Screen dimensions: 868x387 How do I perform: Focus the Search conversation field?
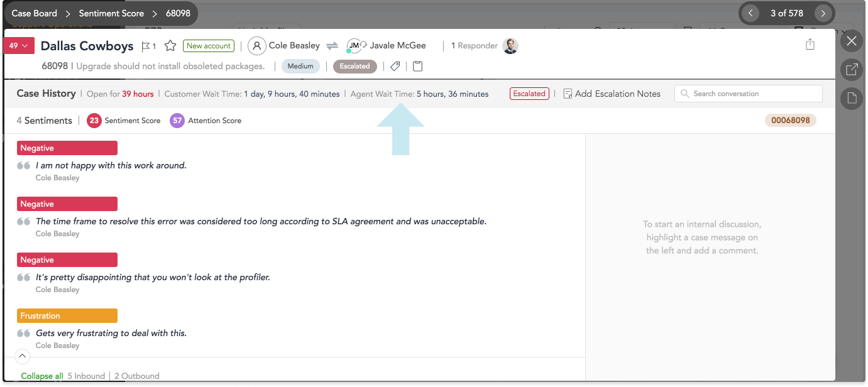749,94
